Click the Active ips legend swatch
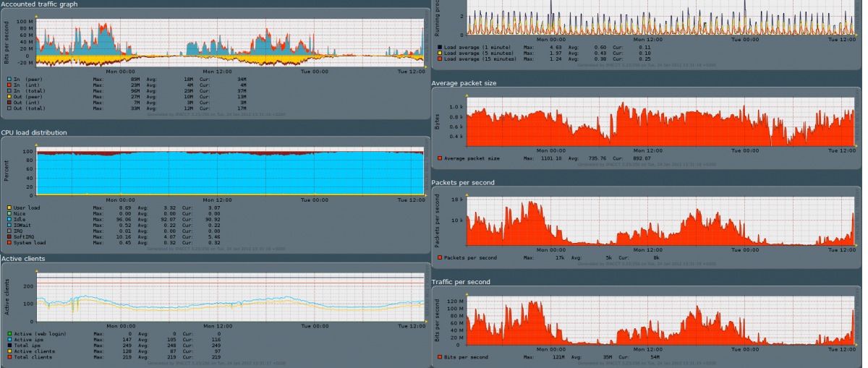 [9, 339]
